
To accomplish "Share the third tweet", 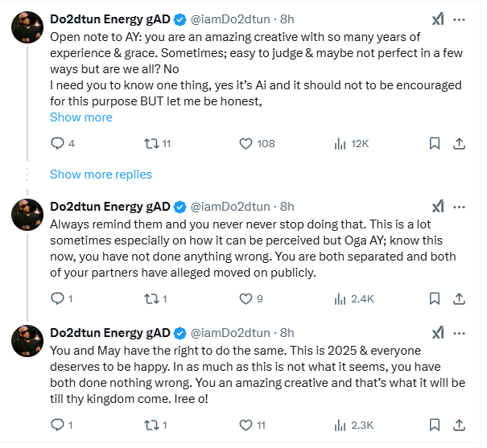I will 459,425.
